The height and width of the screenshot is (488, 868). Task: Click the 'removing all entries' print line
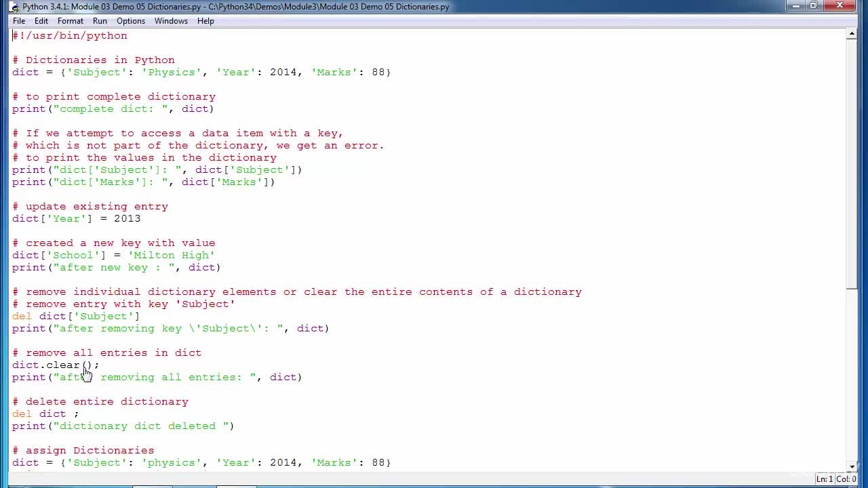157,378
